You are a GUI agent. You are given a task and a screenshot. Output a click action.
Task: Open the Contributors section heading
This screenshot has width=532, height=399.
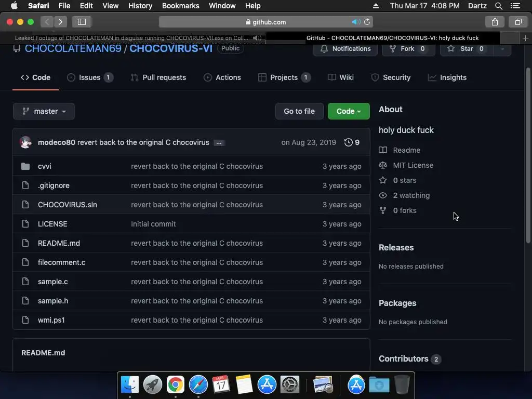[x=403, y=358]
